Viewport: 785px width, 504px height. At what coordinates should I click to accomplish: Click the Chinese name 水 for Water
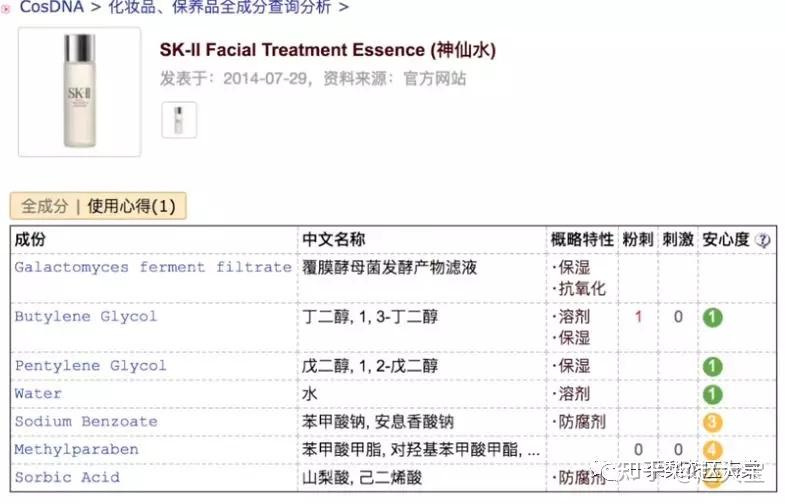(x=309, y=394)
